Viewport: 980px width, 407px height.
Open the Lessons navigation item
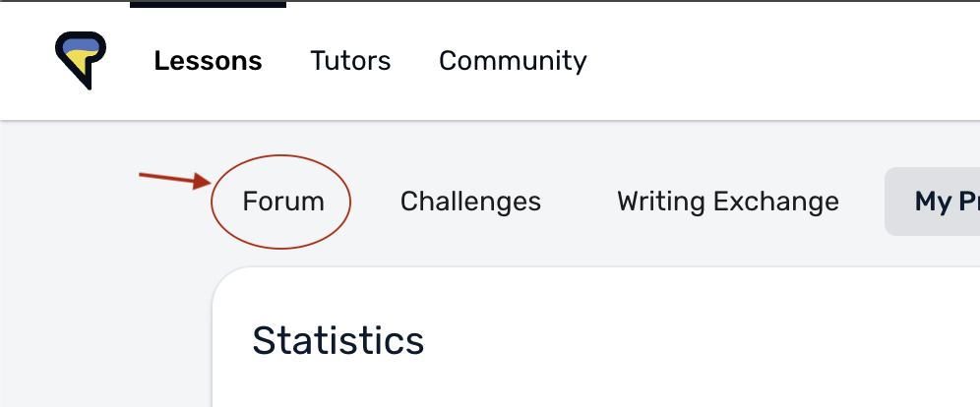209,61
